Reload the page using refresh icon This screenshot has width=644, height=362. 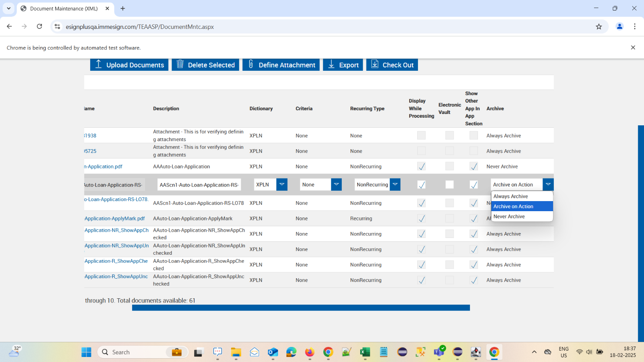coord(39,26)
